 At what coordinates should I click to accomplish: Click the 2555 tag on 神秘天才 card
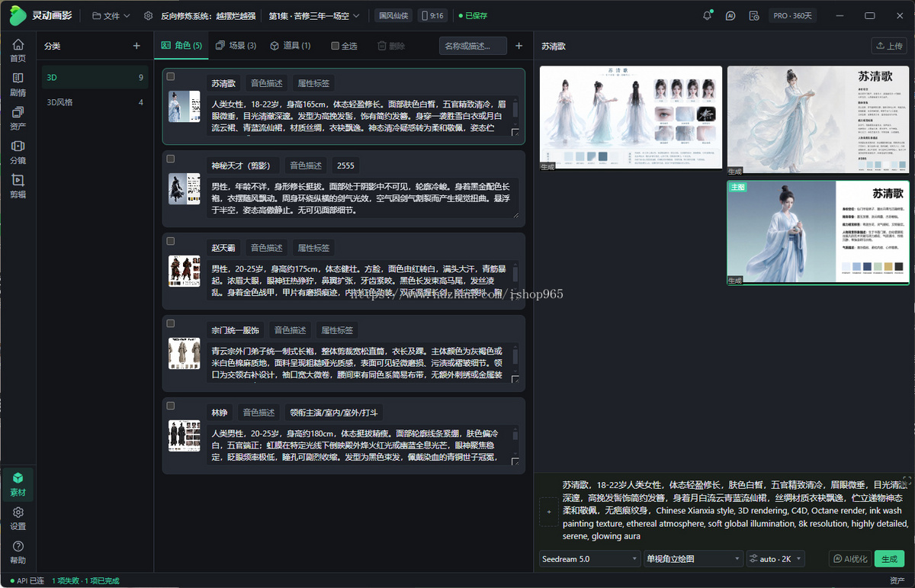tap(345, 165)
